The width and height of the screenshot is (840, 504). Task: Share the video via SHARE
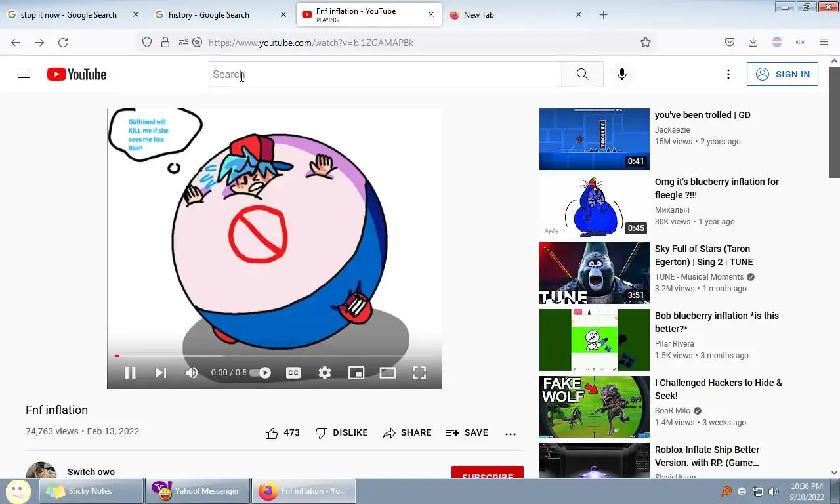point(408,433)
